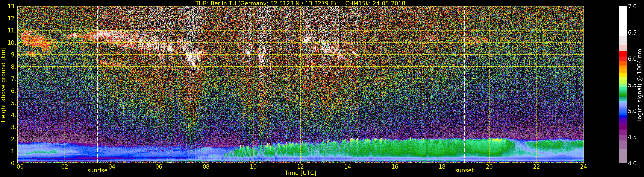Click the 'sunrise' label under the time axis

[x=97, y=171]
